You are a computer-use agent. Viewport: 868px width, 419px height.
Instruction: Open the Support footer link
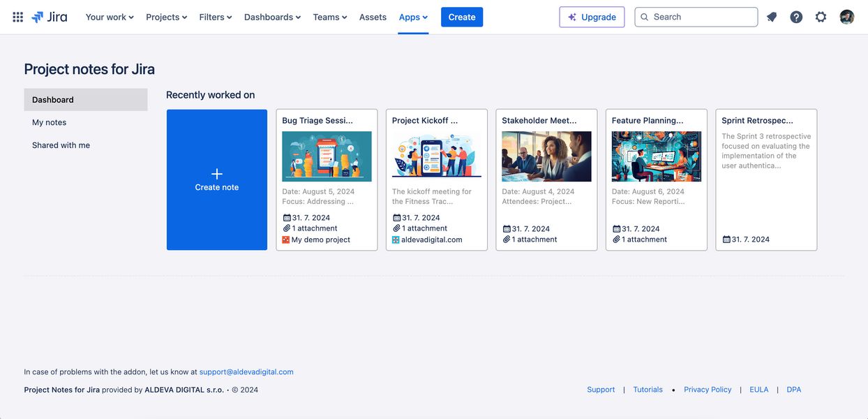pyautogui.click(x=601, y=390)
